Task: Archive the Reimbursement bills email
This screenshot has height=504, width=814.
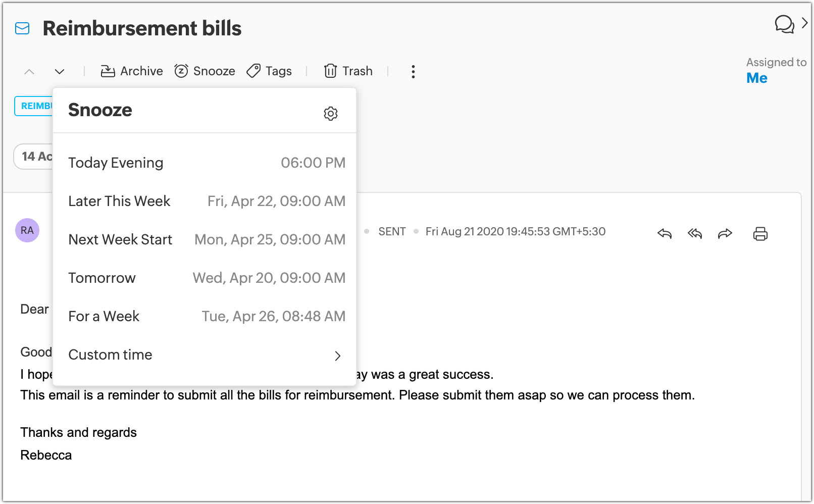Action: (132, 71)
